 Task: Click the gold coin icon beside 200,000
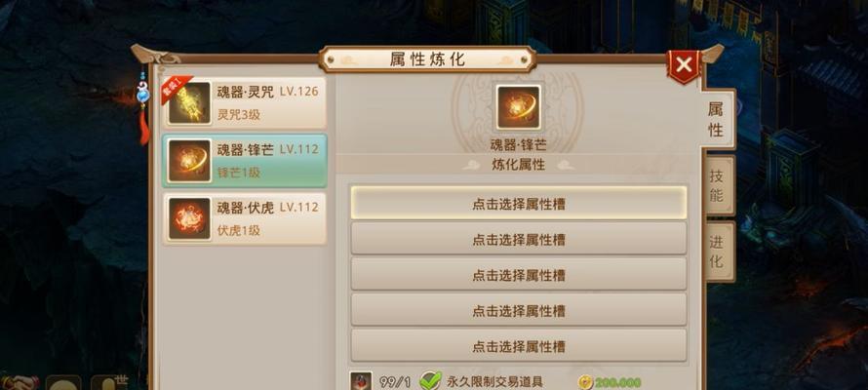click(584, 382)
